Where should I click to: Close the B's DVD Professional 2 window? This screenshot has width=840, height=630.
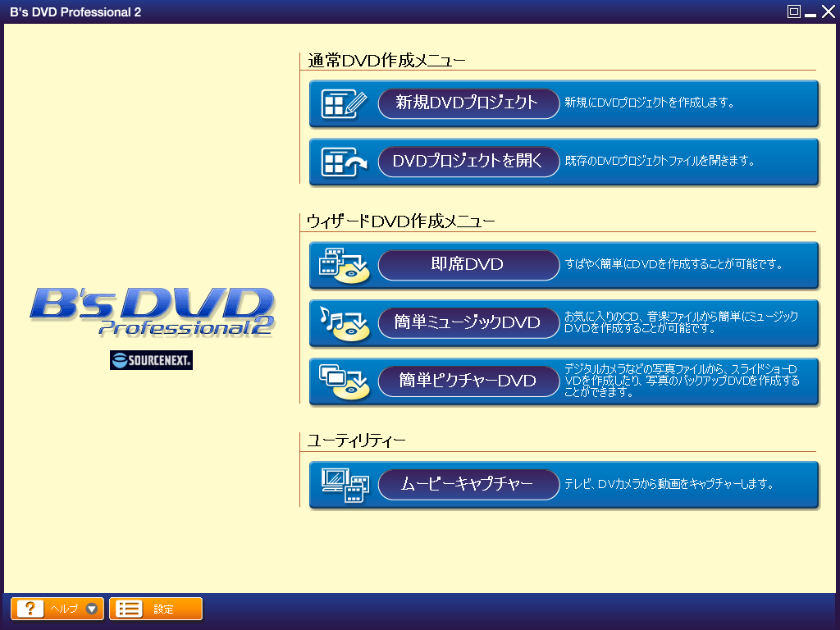coord(829,11)
